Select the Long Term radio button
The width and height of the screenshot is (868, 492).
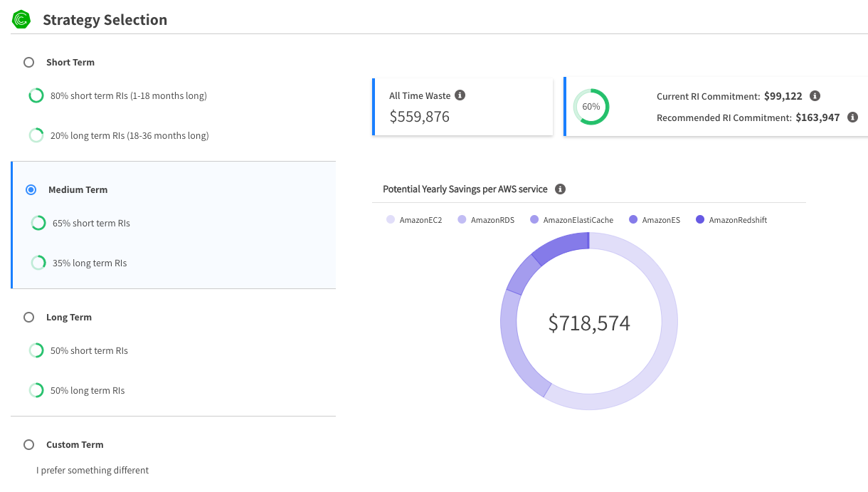[29, 318]
